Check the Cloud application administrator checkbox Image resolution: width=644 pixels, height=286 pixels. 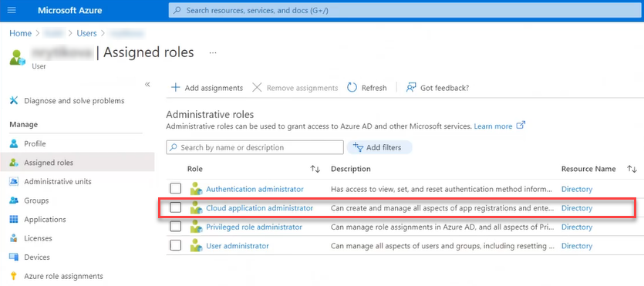coord(175,207)
